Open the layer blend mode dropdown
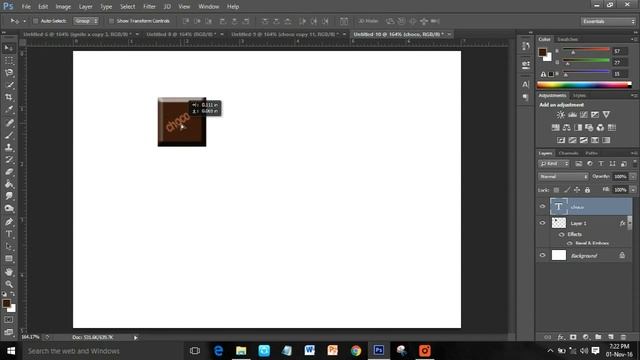This screenshot has height=360, width=640. pos(563,177)
